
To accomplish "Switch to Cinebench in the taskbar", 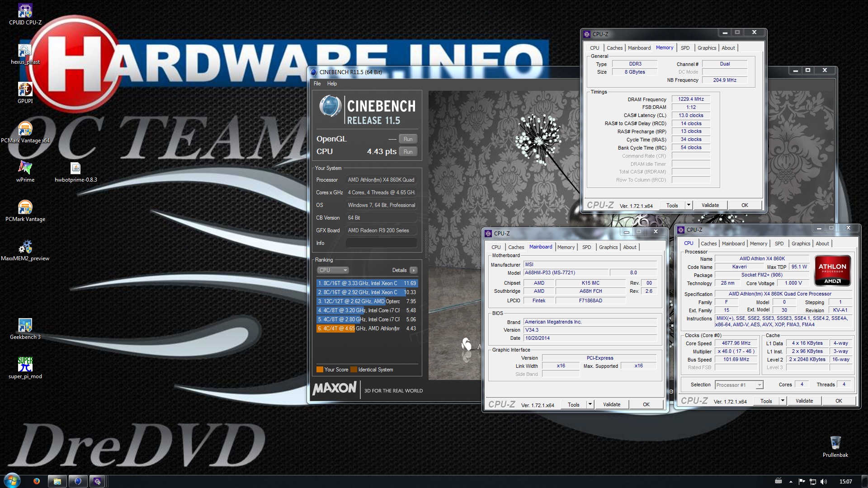I will coord(78,481).
